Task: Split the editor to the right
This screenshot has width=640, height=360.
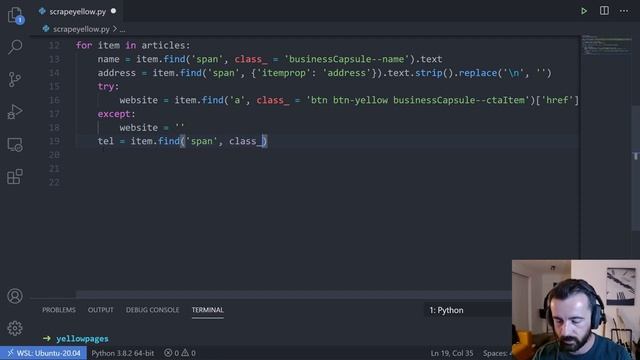Action: [x=604, y=11]
